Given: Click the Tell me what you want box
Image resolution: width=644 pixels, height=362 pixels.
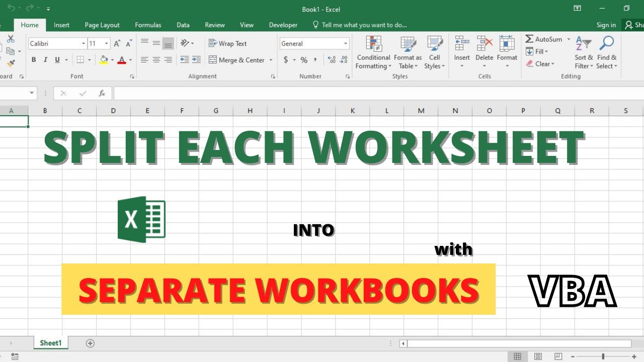Looking at the screenshot, I should 360,25.
